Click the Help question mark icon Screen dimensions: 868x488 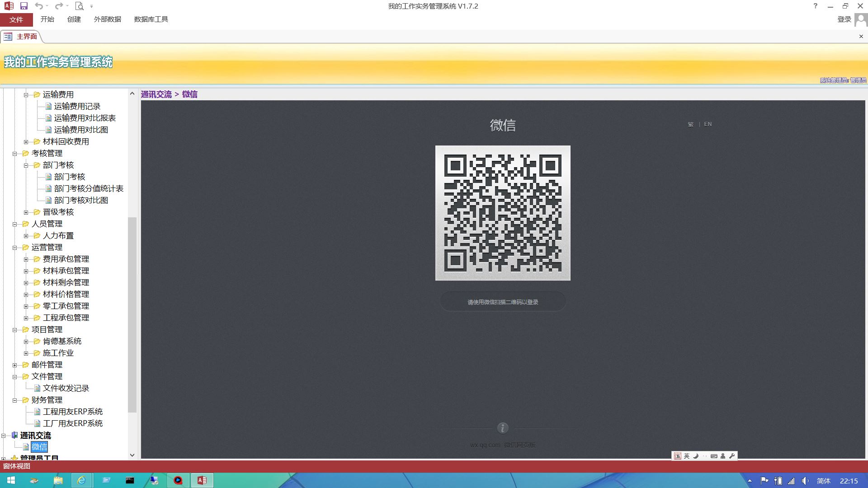click(x=816, y=6)
